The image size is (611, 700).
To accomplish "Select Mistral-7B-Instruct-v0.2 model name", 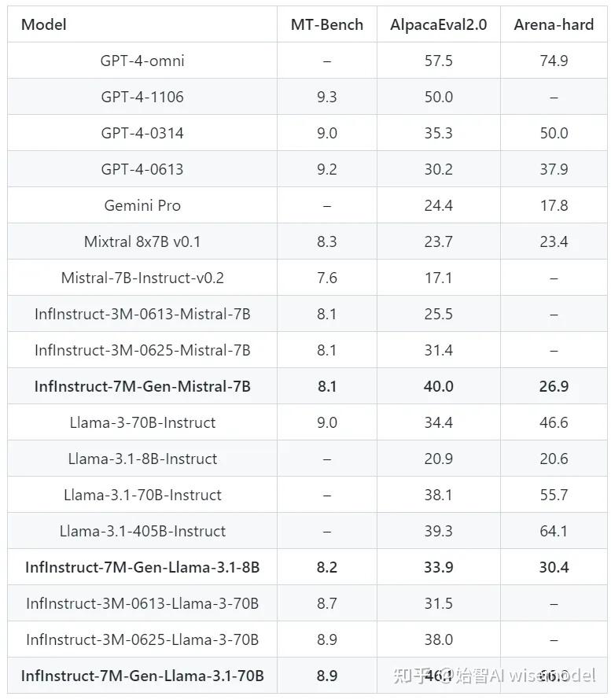I will 142,278.
